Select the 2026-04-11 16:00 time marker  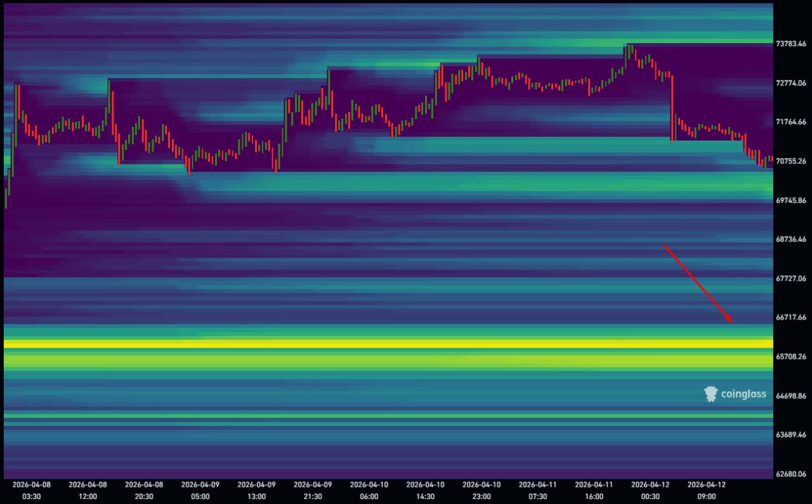594,490
